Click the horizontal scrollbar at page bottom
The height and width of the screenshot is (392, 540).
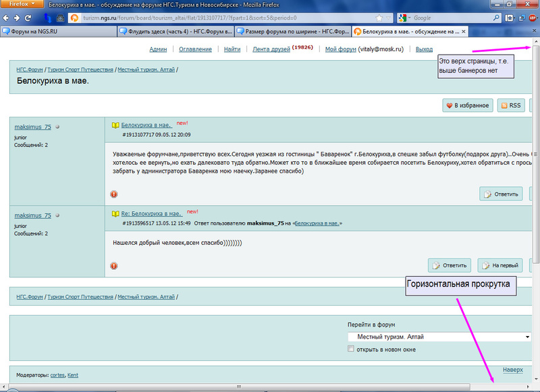[270, 387]
